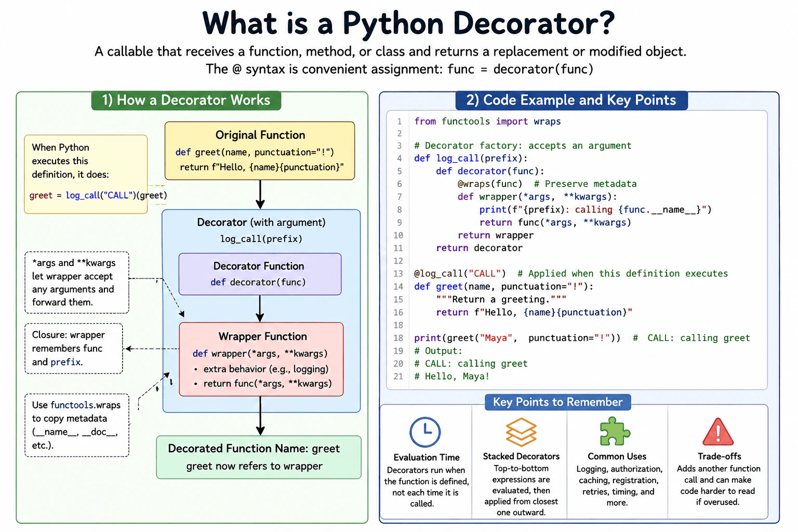Click the title "What is a Python Decorator?"

tap(408, 23)
